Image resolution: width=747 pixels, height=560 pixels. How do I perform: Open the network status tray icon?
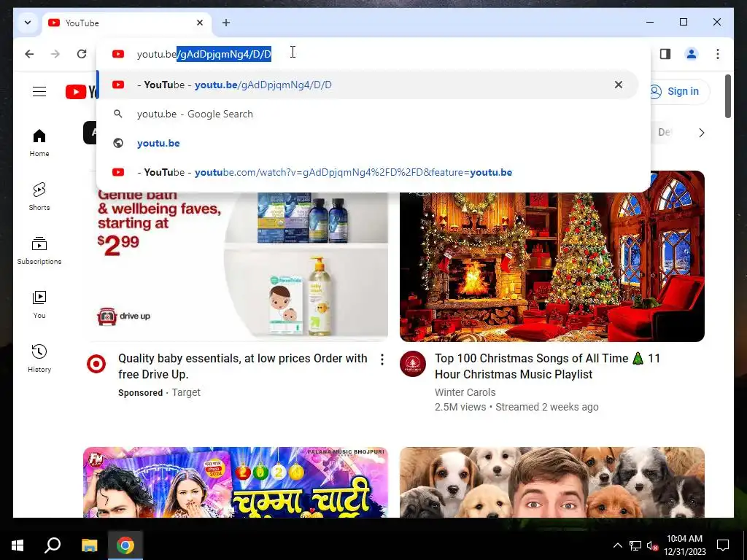pyautogui.click(x=635, y=545)
